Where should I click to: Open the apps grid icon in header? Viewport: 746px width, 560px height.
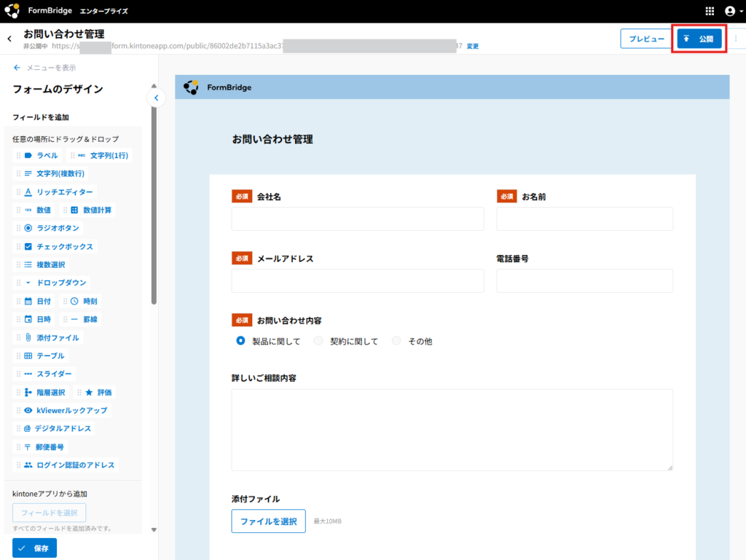[710, 11]
